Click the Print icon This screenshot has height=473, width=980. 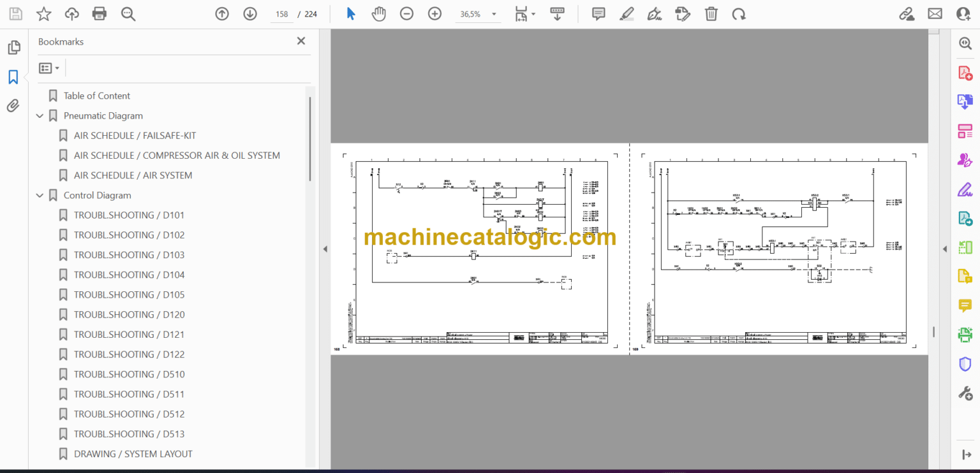[x=99, y=13]
